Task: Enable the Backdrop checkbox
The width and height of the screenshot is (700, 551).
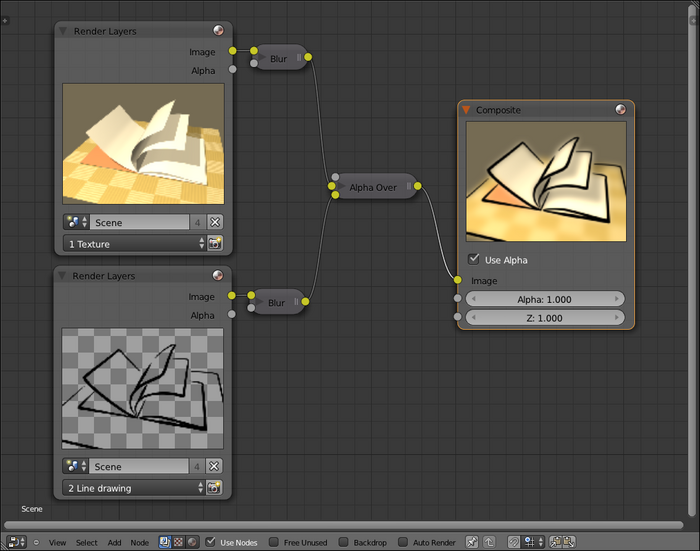Action: pyautogui.click(x=343, y=542)
